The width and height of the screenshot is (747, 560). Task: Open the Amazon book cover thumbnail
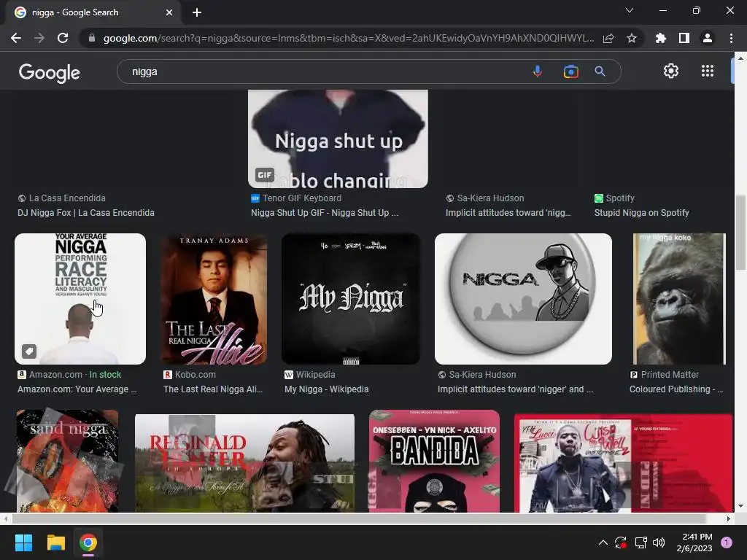(80, 298)
